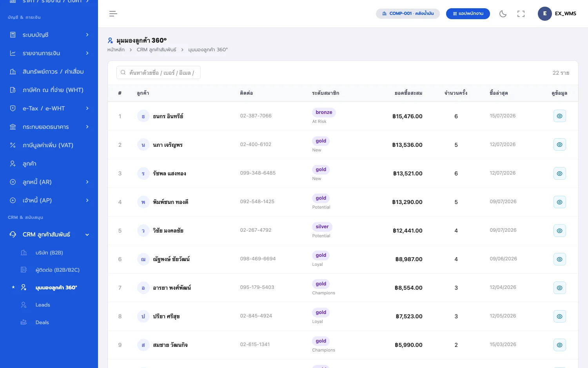Expand the รายงานการเงิน sidebar menu chevron
Image resolution: width=588 pixels, height=368 pixels.
tap(87, 53)
